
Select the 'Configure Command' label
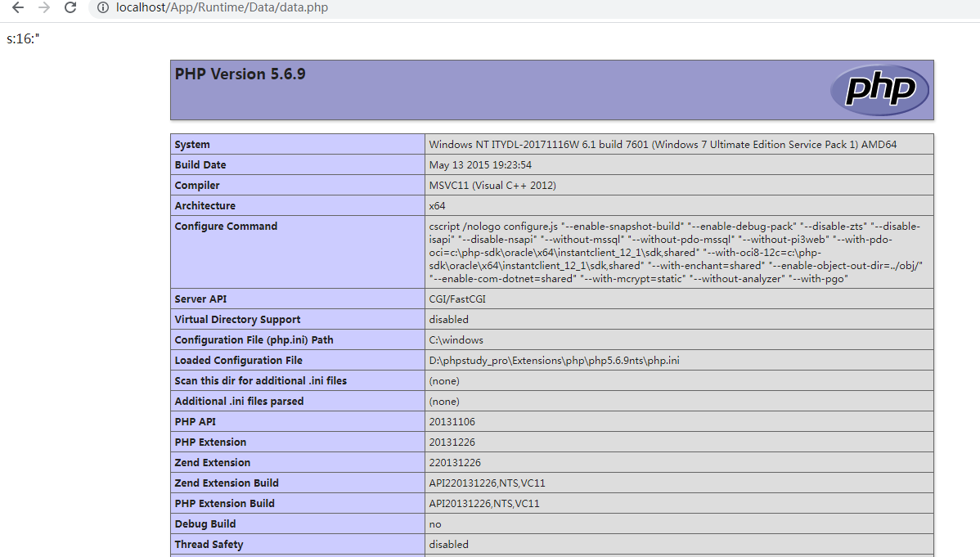(x=226, y=227)
